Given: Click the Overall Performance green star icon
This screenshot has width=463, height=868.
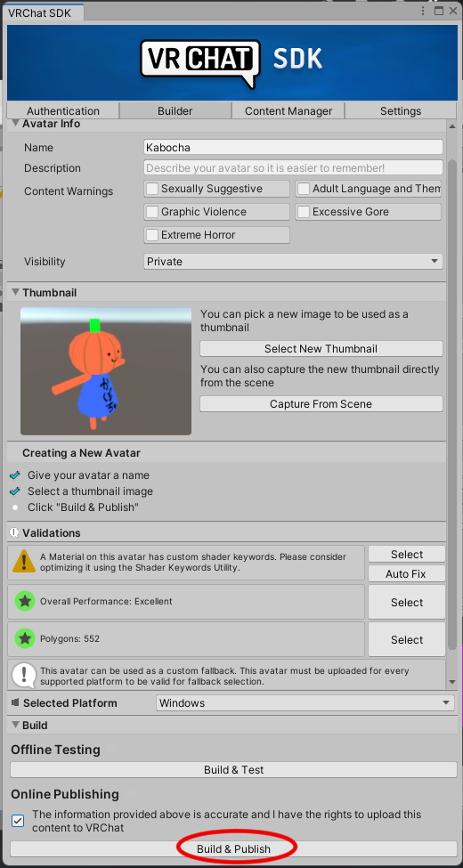Looking at the screenshot, I should (25, 601).
